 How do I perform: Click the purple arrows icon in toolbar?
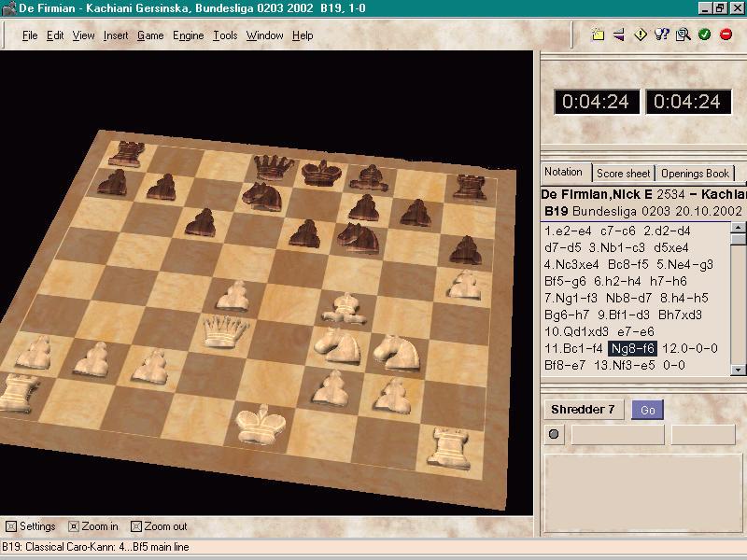[619, 35]
